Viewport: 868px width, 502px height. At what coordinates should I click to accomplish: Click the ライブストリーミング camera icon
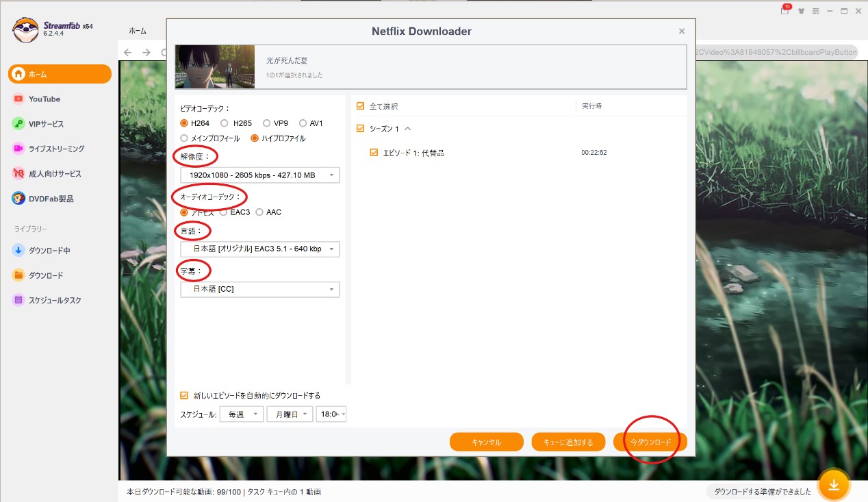coord(18,149)
